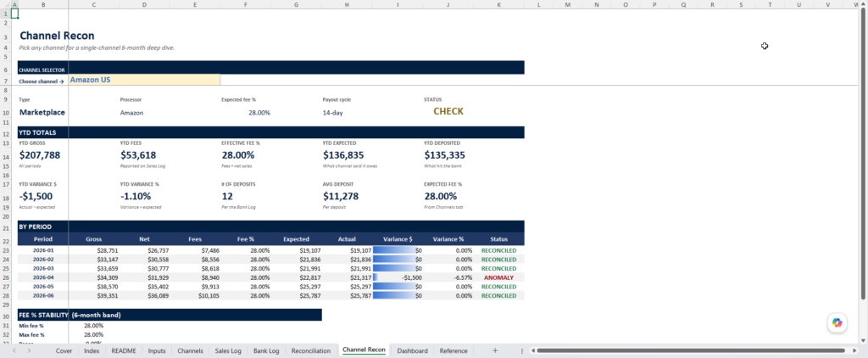The width and height of the screenshot is (868, 358).
Task: Open the Inputs sheet tab
Action: pyautogui.click(x=157, y=351)
